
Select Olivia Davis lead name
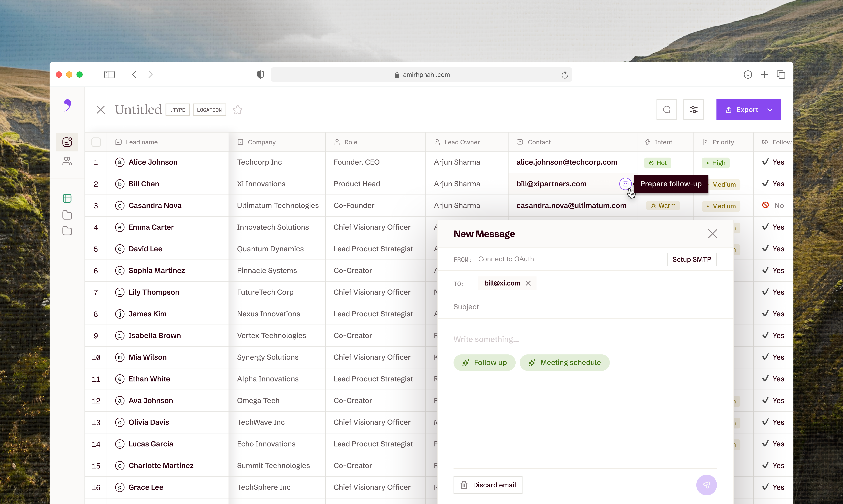click(149, 422)
